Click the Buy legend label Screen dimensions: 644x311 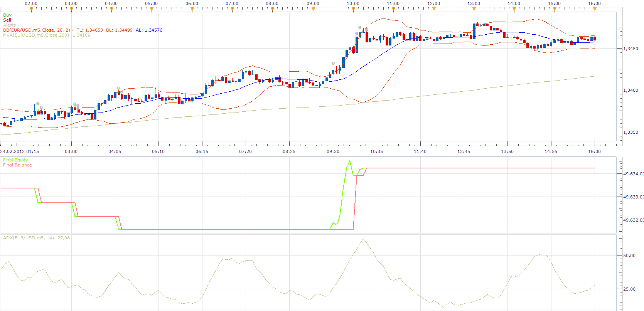7,15
